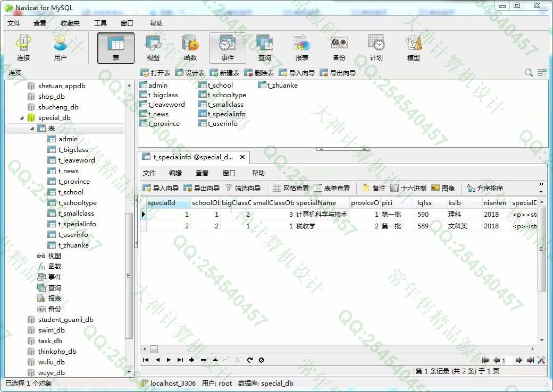Open the 用户 (User) management icon
553x392 pixels.
61,48
